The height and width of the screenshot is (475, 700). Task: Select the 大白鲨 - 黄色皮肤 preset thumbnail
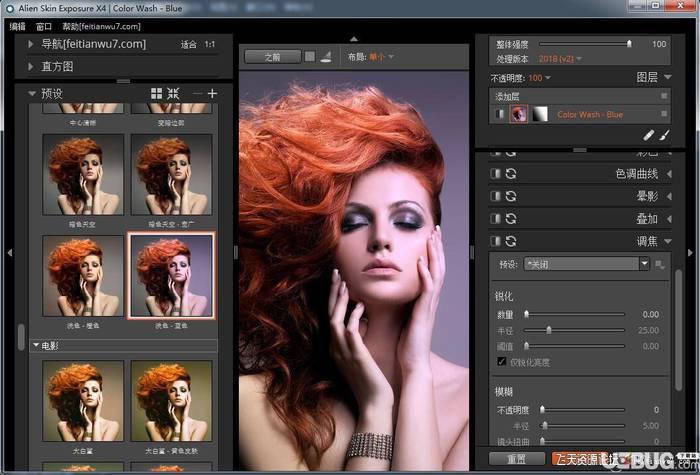[x=171, y=401]
